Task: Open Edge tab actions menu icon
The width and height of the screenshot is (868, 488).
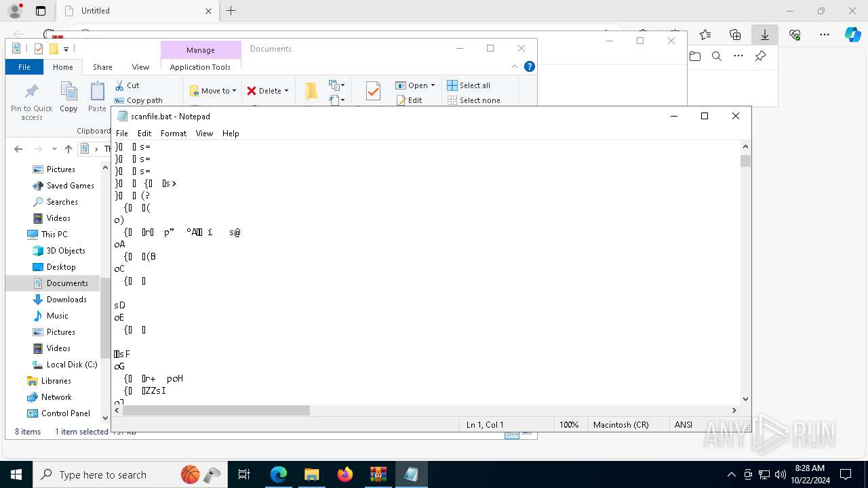Action: pos(41,11)
